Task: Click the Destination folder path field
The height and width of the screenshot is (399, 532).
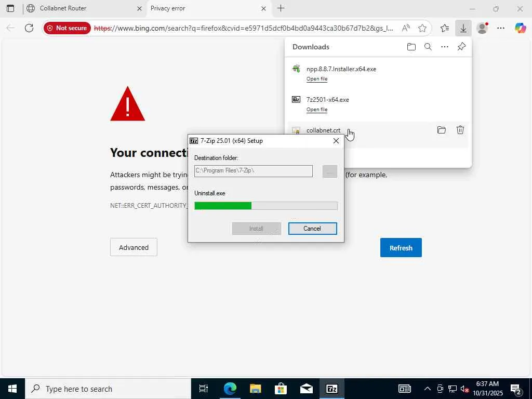Action: pyautogui.click(x=254, y=171)
